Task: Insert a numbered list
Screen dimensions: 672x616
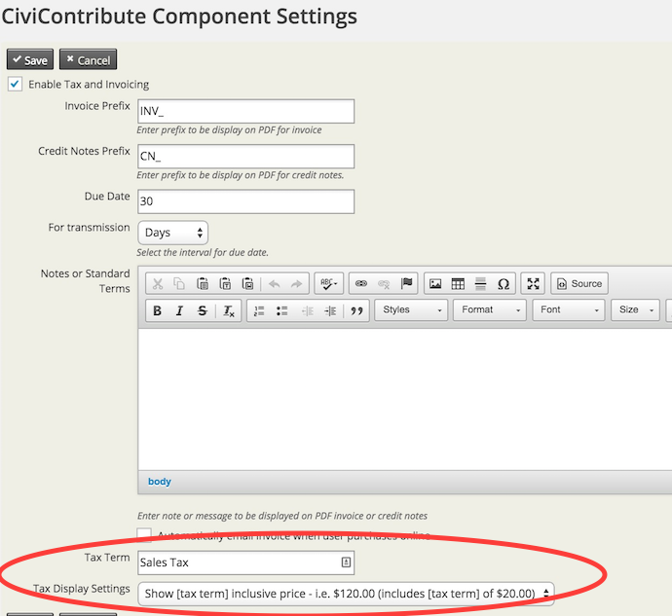Action: 259,310
